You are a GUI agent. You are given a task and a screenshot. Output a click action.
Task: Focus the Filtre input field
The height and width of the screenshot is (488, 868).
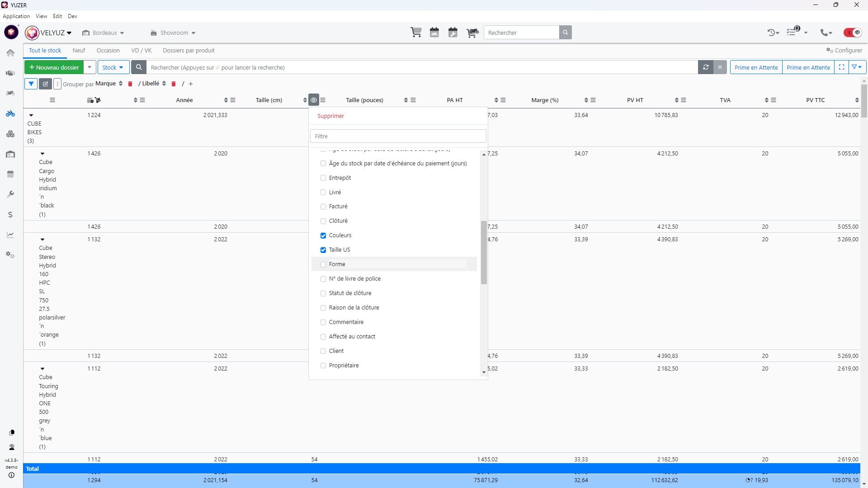(398, 136)
